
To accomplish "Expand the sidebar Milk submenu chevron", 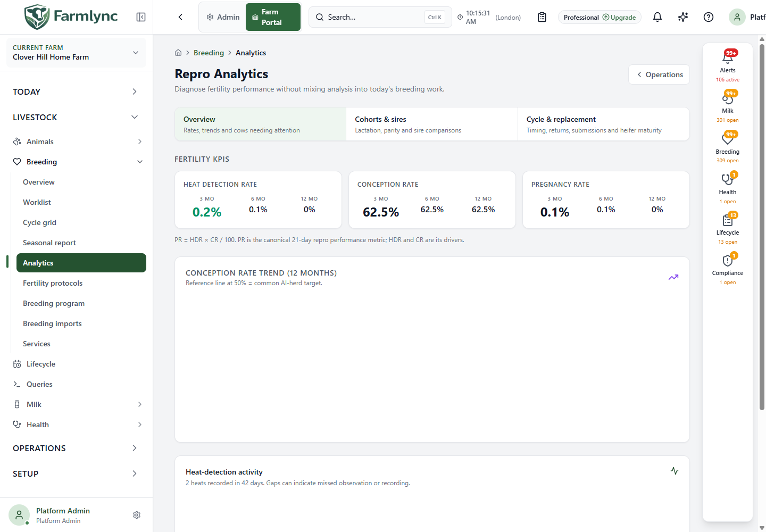I will coord(140,404).
